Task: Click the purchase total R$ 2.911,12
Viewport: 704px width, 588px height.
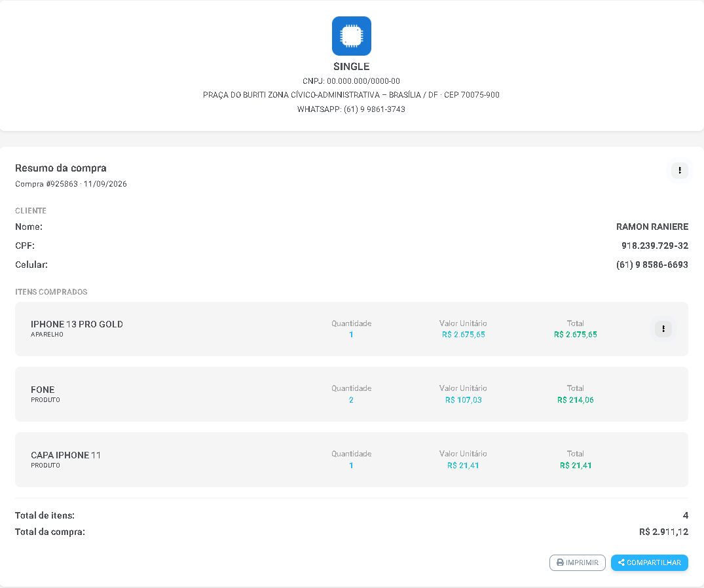Action: (663, 532)
